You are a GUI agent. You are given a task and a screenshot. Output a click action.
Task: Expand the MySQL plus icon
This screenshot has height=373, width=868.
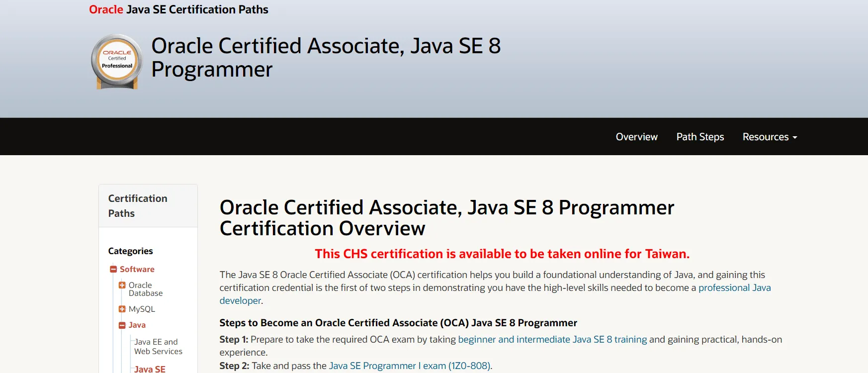(x=122, y=309)
